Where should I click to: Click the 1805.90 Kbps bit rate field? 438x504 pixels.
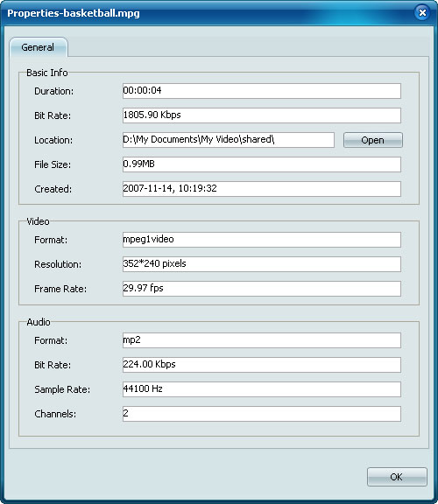pyautogui.click(x=262, y=115)
